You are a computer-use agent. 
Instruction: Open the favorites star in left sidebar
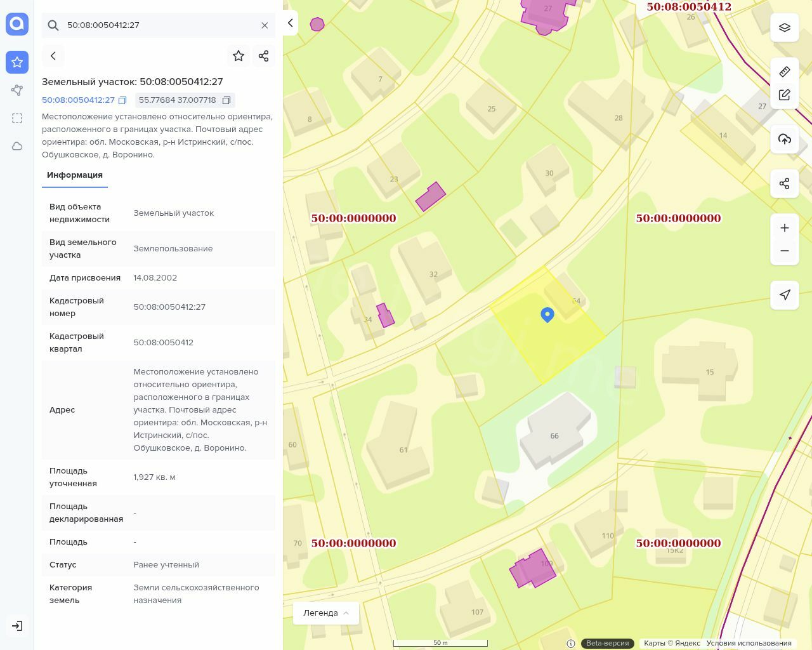coord(17,62)
